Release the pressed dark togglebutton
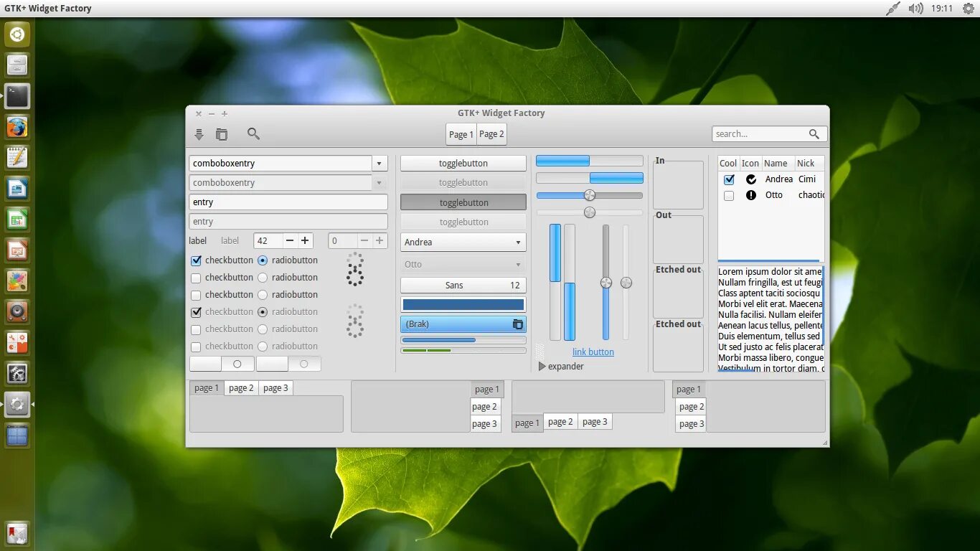The width and height of the screenshot is (980, 551). click(x=463, y=202)
